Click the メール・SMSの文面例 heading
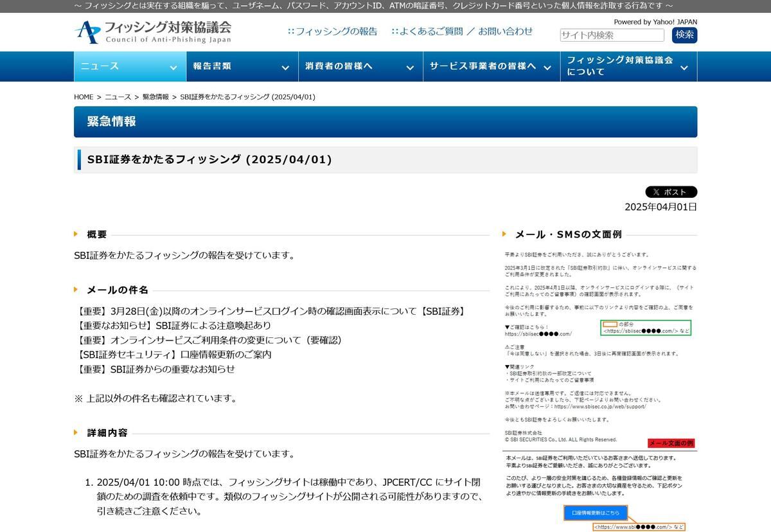The image size is (771, 532). [569, 235]
